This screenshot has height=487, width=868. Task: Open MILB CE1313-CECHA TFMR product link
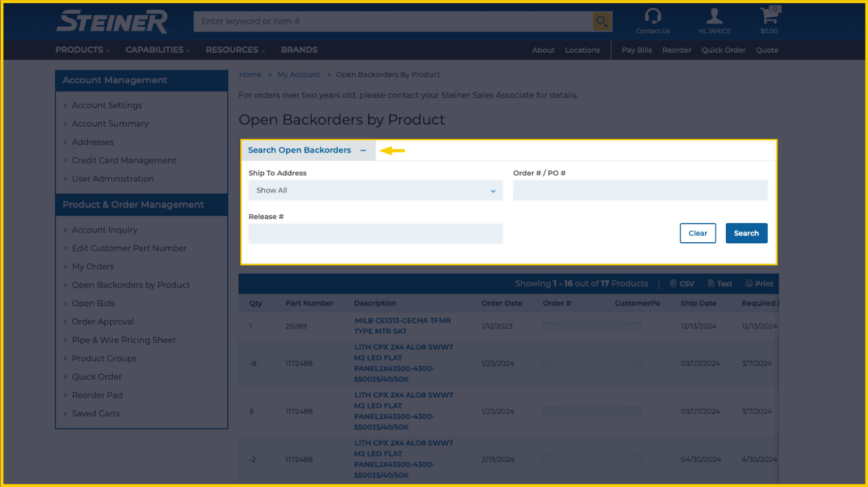click(x=403, y=326)
